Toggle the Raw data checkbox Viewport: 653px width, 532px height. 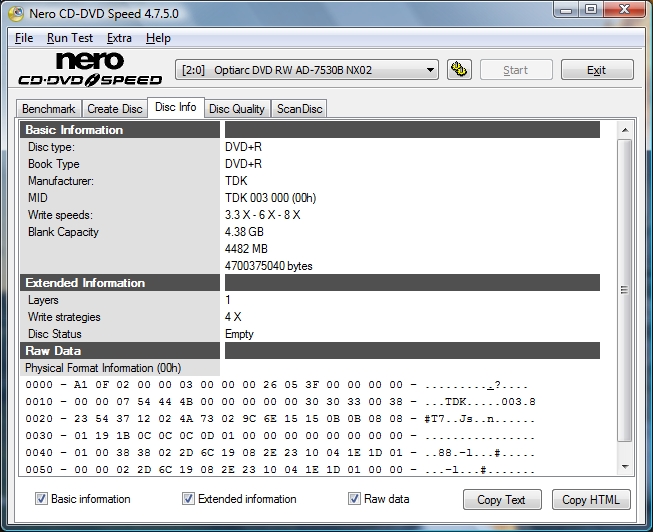point(354,499)
